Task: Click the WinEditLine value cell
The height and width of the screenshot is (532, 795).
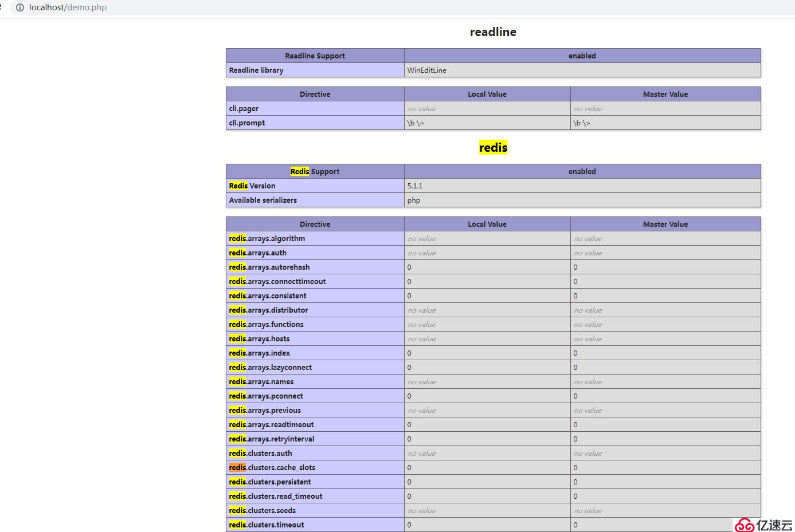Action: click(582, 70)
